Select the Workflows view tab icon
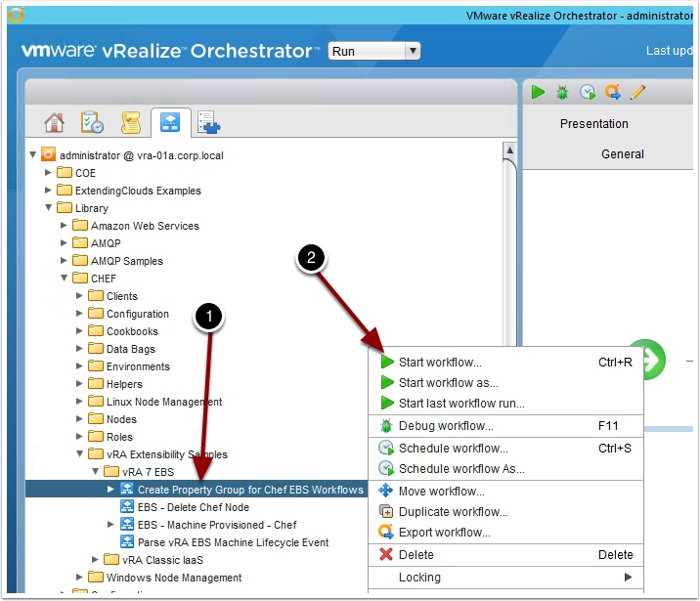 point(170,122)
